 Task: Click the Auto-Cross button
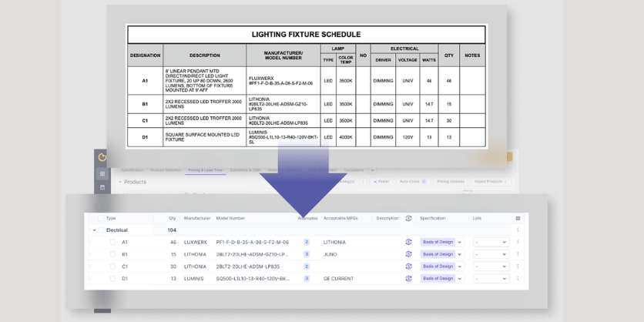[413, 181]
